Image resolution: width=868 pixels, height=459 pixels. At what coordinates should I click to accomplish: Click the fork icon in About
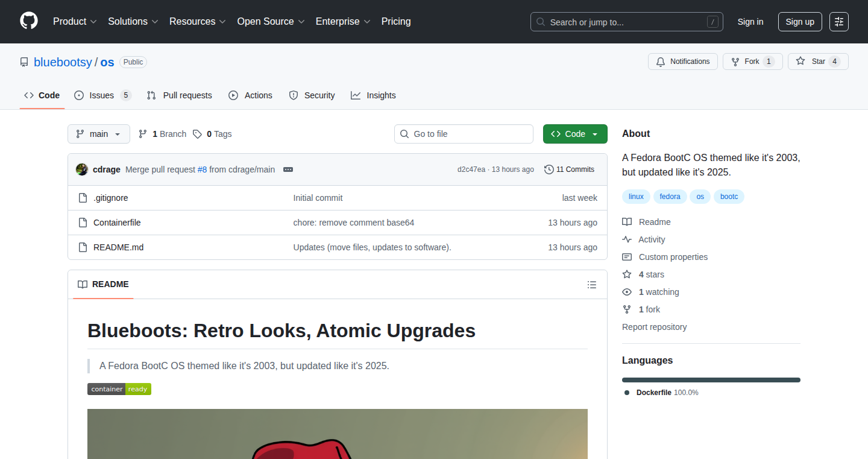click(627, 309)
